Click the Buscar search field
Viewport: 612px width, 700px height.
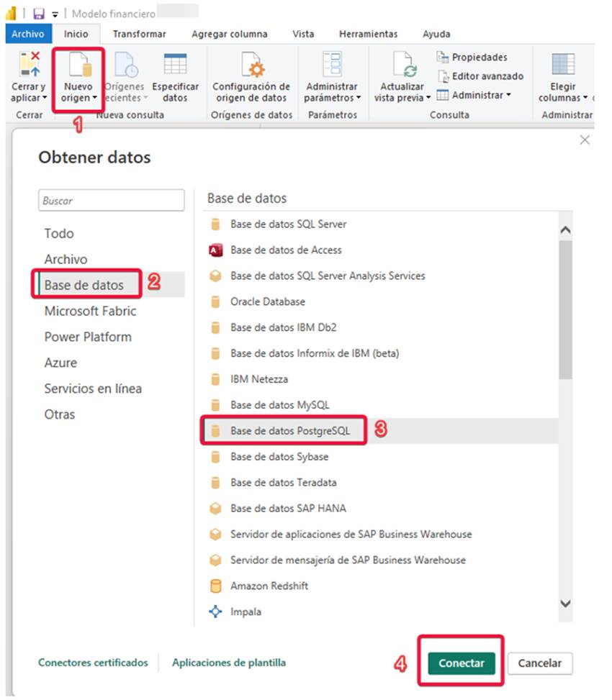point(111,201)
